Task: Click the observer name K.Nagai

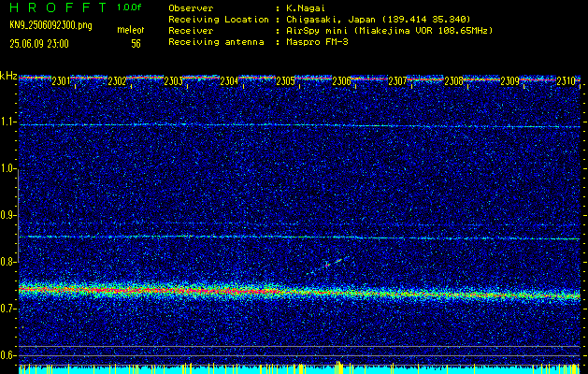Action: (x=304, y=7)
